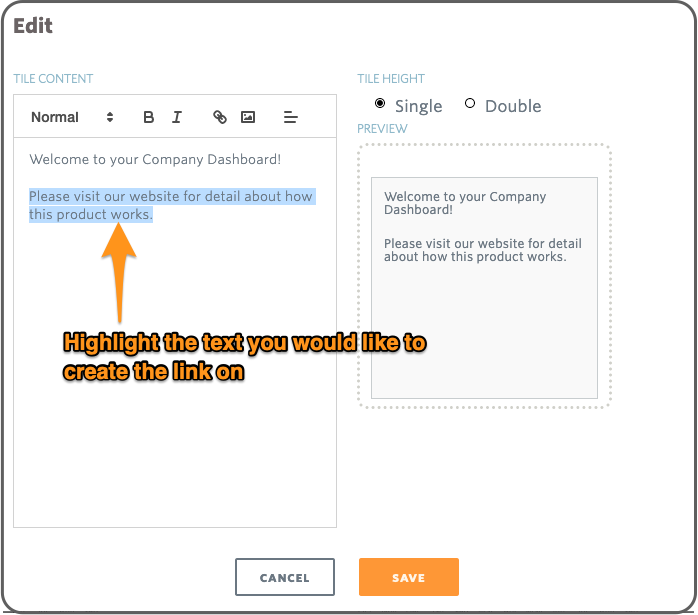
Task: Open the text alignment option
Action: [x=291, y=117]
